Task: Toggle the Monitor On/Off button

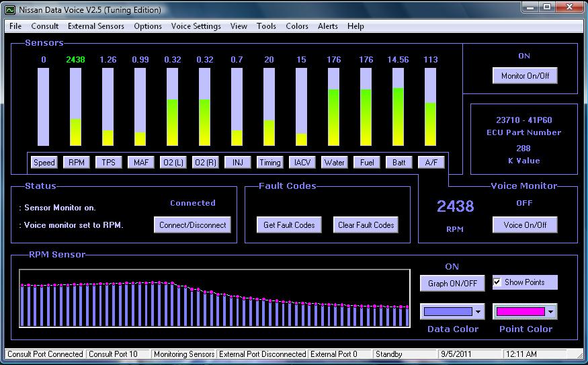Action: (525, 76)
